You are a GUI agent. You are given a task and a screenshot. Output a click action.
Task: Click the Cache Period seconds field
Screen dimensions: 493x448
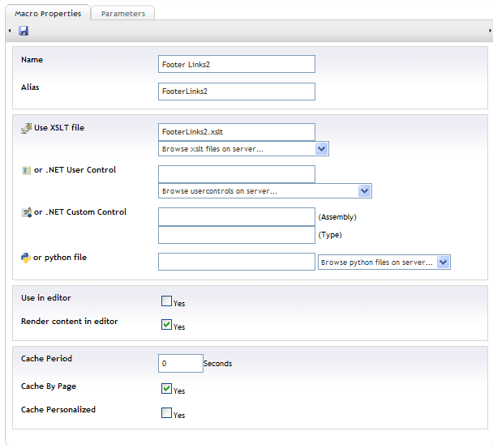[x=181, y=363]
